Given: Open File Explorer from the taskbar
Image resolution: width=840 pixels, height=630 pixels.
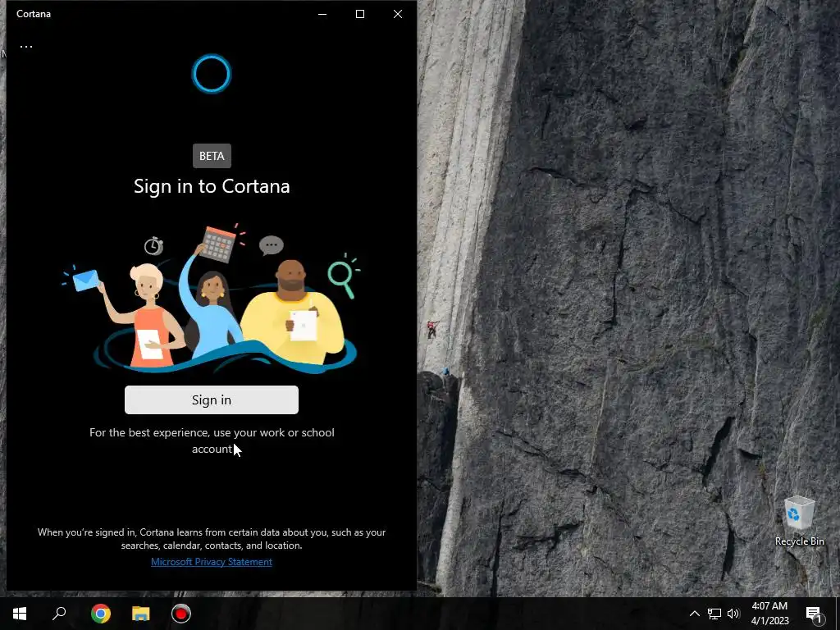Looking at the screenshot, I should tap(141, 614).
